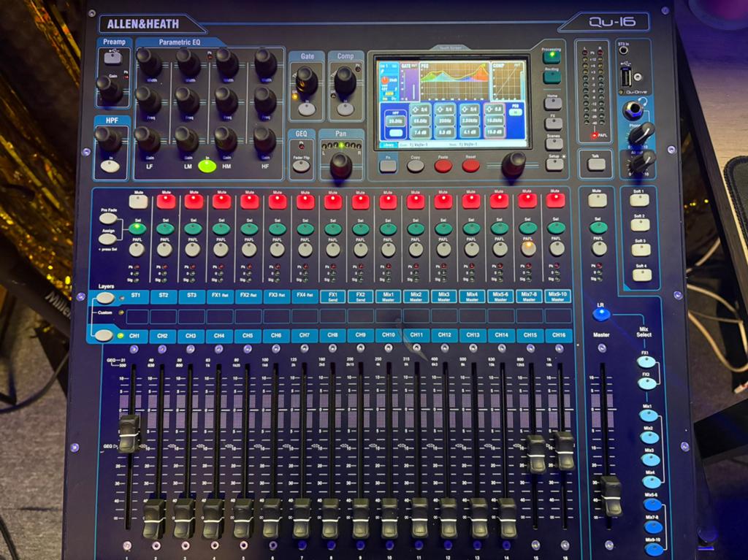Toggle the Gate In key
Viewport: 748px width, 560px height.
pyautogui.click(x=307, y=110)
